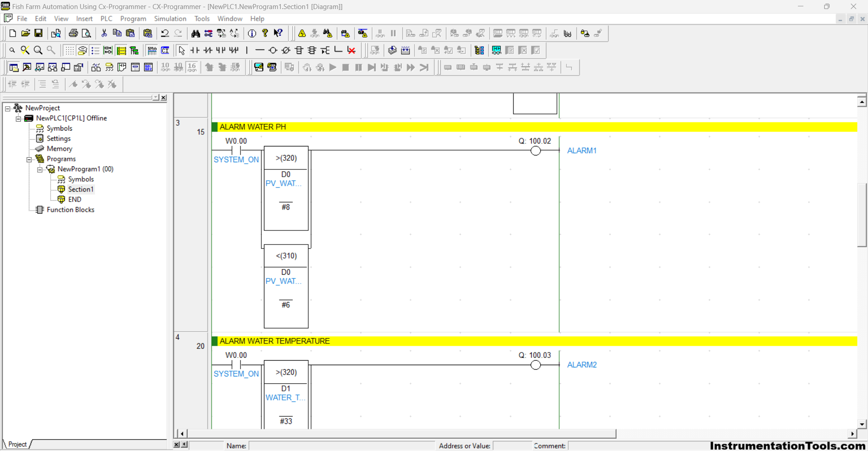Click the Find binoculars icon

[195, 33]
